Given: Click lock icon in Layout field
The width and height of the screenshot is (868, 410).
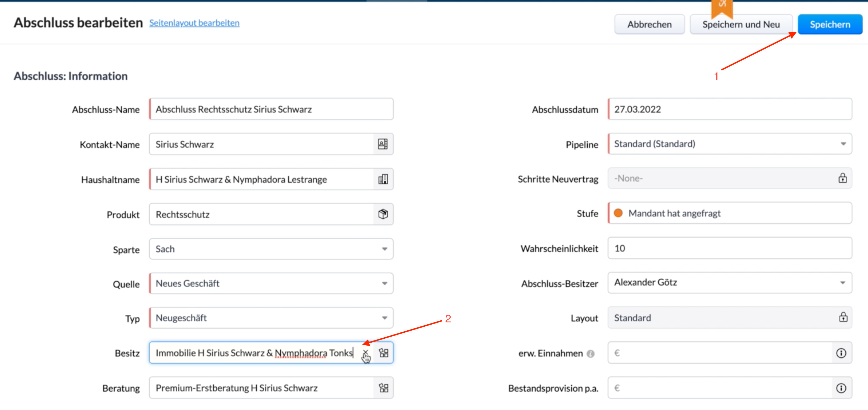Looking at the screenshot, I should click(x=843, y=317).
